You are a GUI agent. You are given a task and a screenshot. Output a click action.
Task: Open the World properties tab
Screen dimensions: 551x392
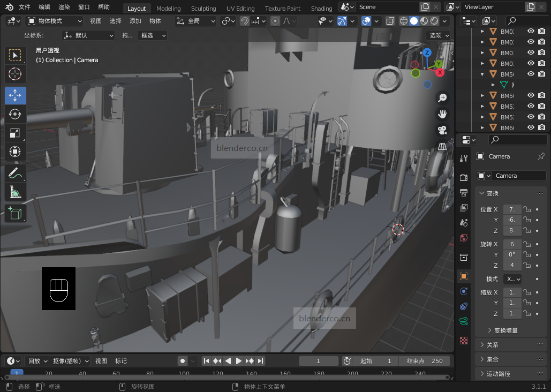464,238
